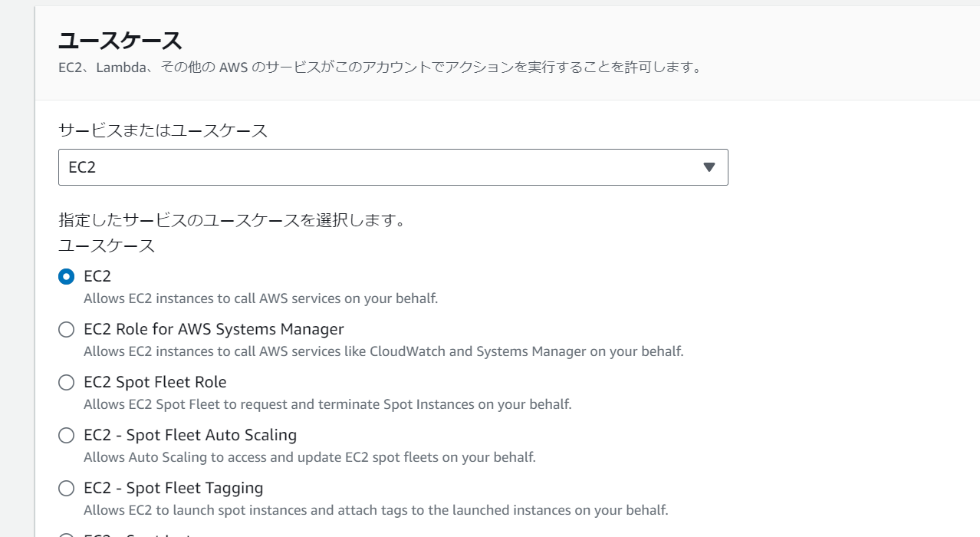Select the EC2 use case radio button
Viewport: 980px width, 537px height.
coord(66,276)
